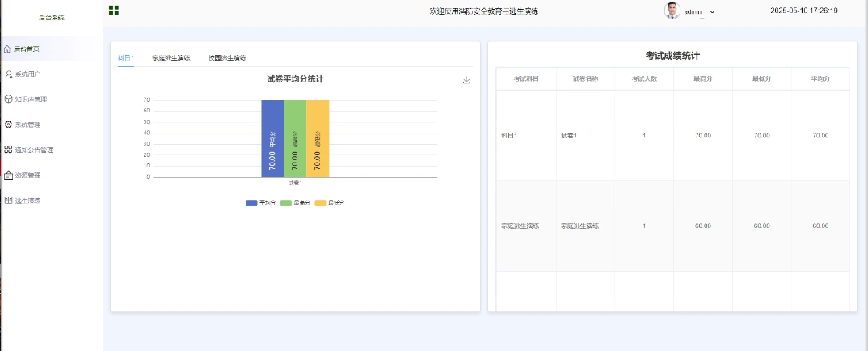Click the yellow 最低分 bar in chart
The image size is (868, 351).
coord(318,139)
